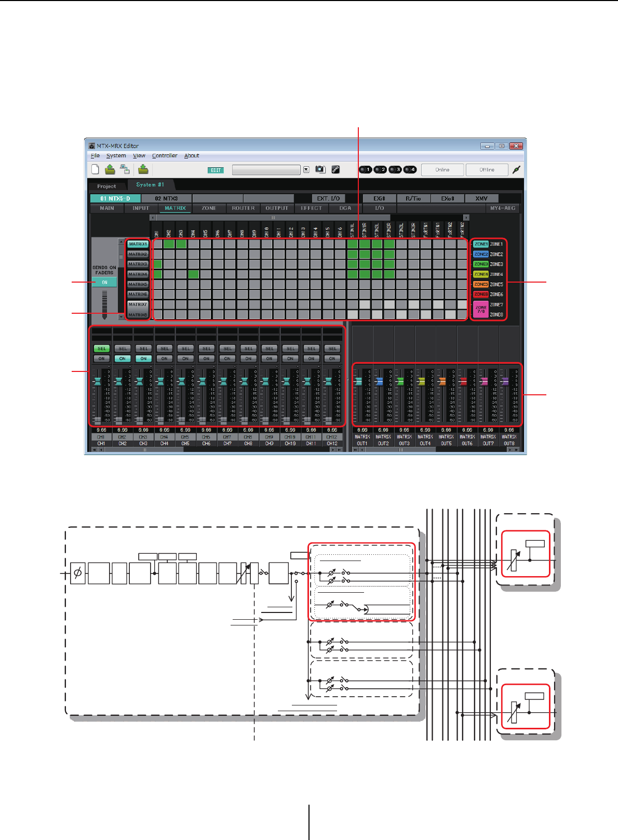Click the input channel strip horizontal scrollbar
The image size is (618, 840).
[217, 450]
